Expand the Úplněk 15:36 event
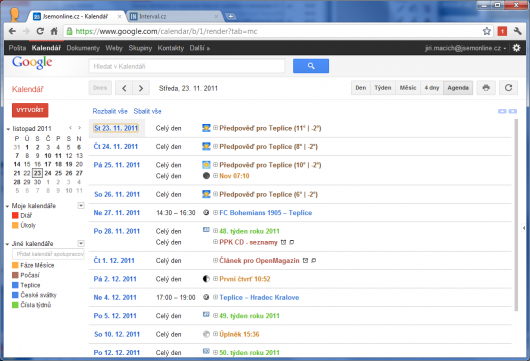Screen dimensions: 530x361 pyautogui.click(x=215, y=334)
